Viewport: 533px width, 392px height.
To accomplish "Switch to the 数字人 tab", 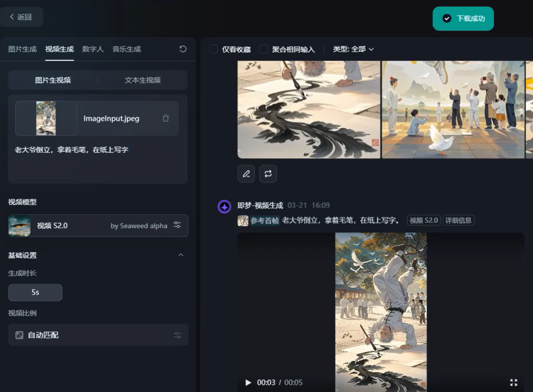I will click(93, 49).
